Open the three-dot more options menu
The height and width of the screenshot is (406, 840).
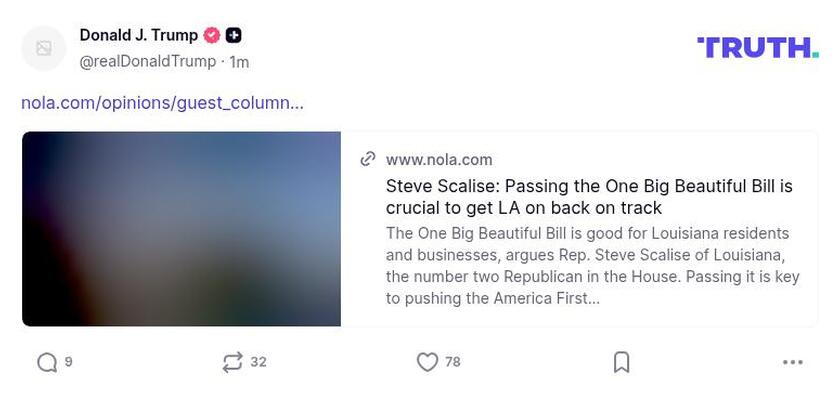[793, 362]
